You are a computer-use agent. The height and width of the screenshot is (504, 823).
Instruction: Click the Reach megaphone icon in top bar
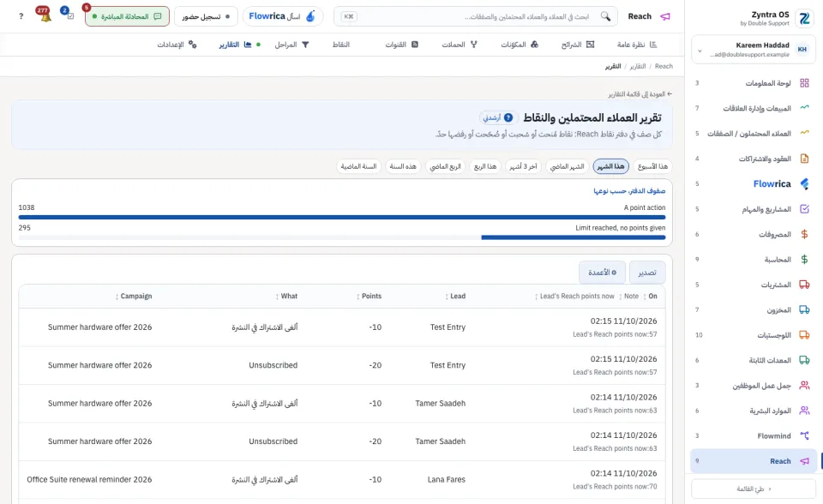[x=665, y=16]
